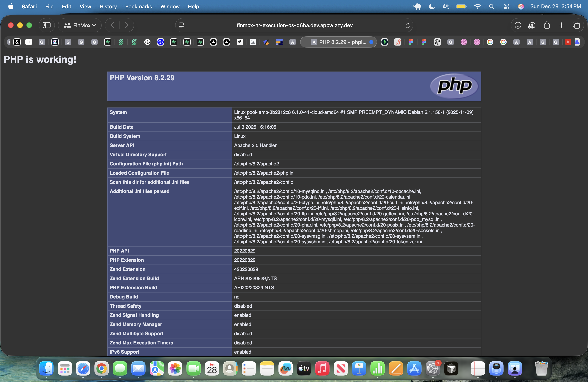Click the Share icon in toolbar
The width and height of the screenshot is (588, 382).
(x=547, y=25)
